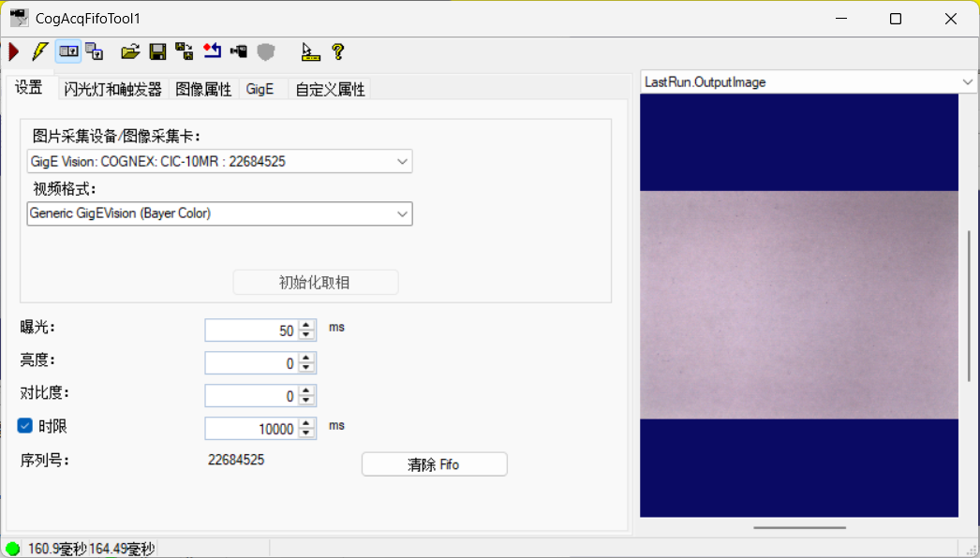Image resolution: width=980 pixels, height=558 pixels.
Task: Click the green status indicator circle
Action: pyautogui.click(x=12, y=549)
